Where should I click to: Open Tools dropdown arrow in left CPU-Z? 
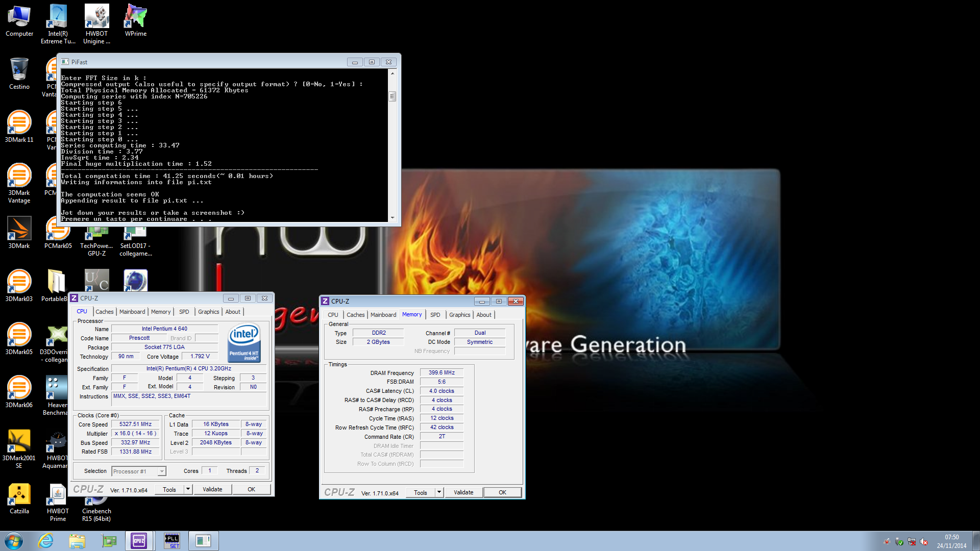coord(188,489)
